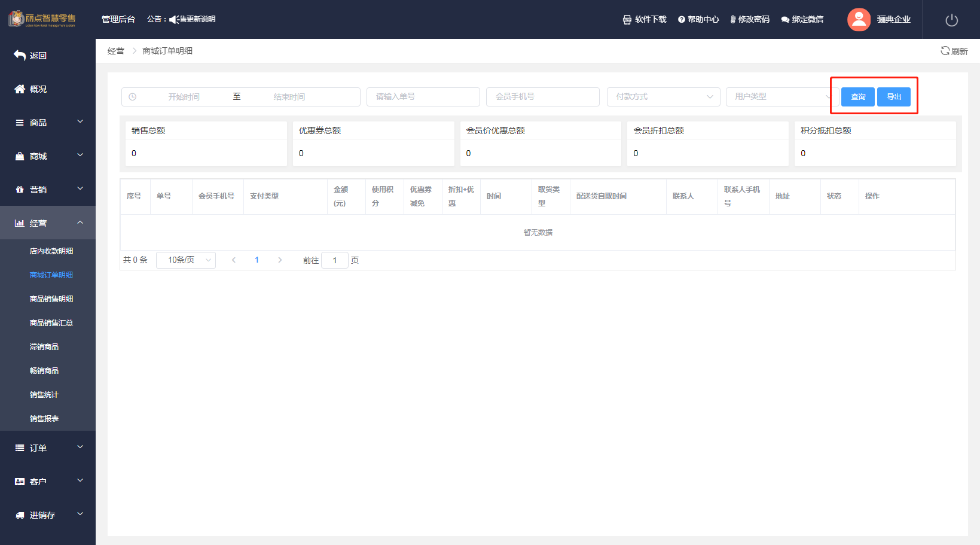Click the home icon for 概况
Screen dimensions: 980x545
[20, 89]
